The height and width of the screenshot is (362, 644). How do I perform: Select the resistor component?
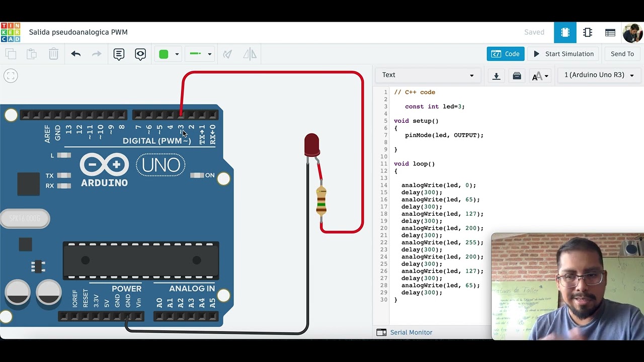click(x=321, y=201)
